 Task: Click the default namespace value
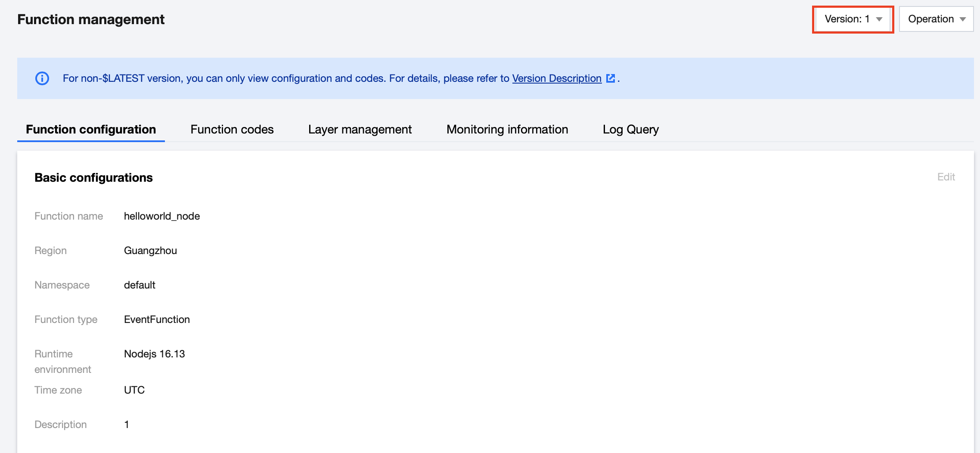(x=140, y=285)
